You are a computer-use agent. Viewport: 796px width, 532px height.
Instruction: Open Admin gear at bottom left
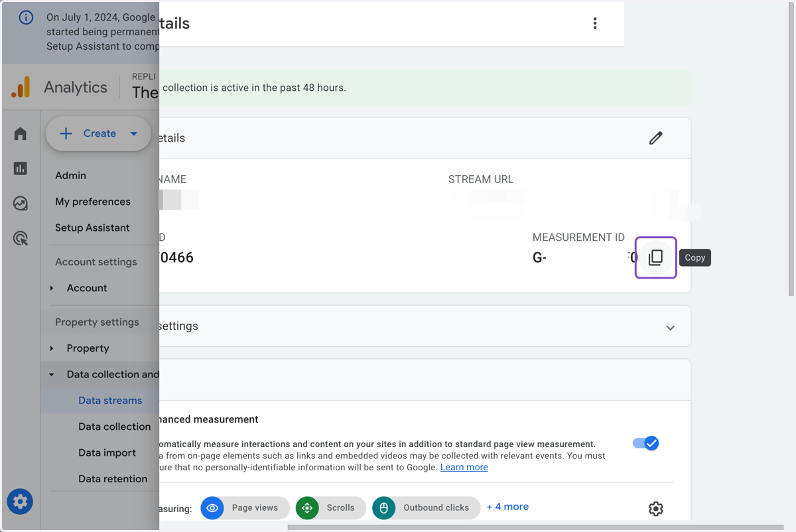click(21, 501)
